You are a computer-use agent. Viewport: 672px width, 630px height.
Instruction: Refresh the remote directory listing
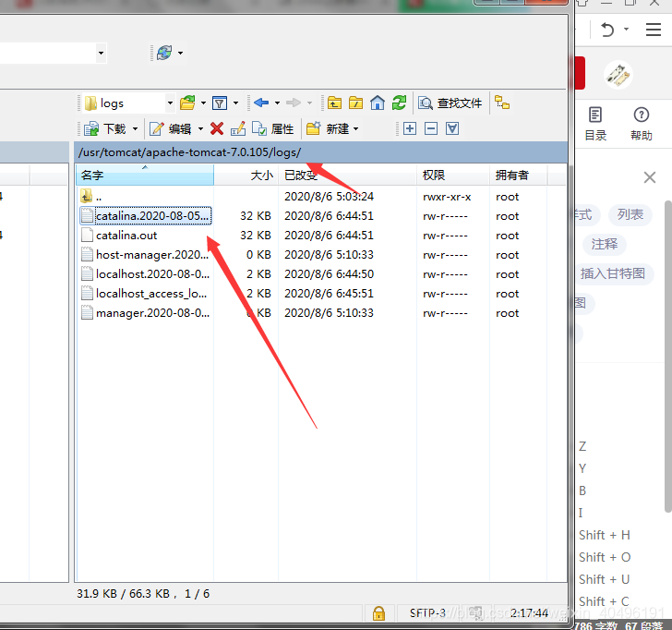[x=399, y=103]
